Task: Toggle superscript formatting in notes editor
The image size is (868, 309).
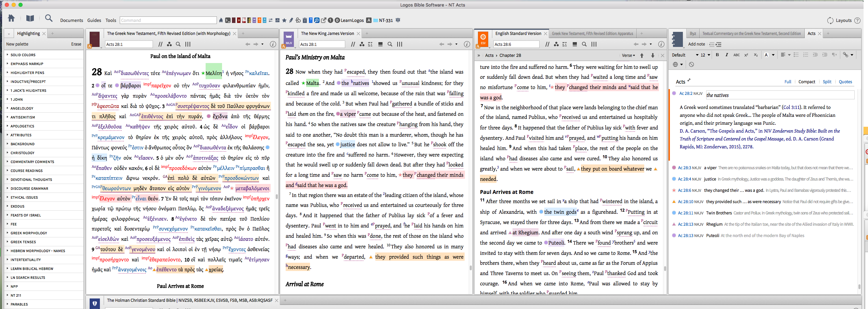Action: 746,55
